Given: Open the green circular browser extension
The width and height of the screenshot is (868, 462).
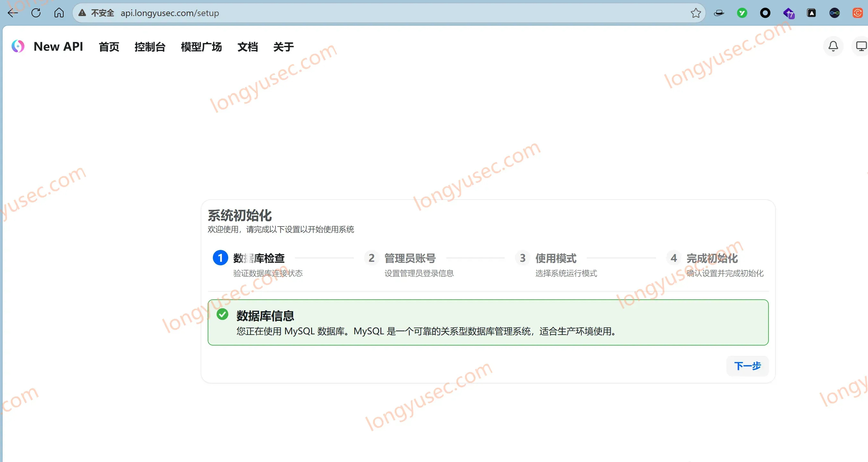Looking at the screenshot, I should pyautogui.click(x=742, y=13).
